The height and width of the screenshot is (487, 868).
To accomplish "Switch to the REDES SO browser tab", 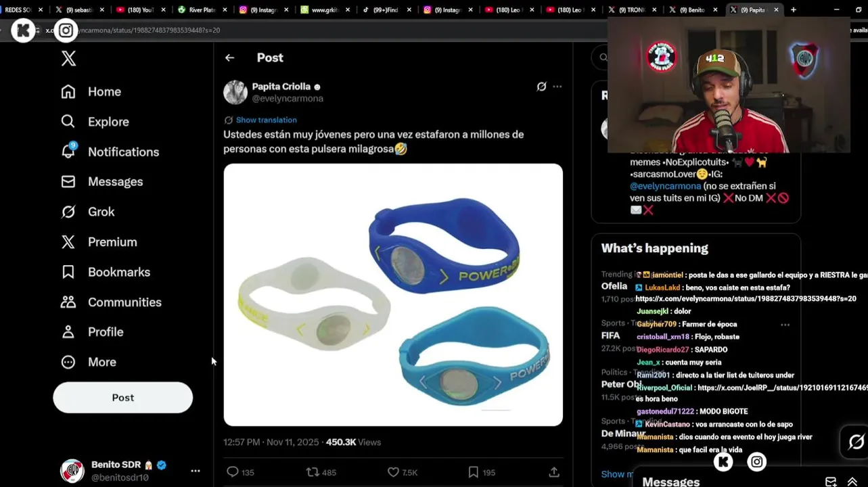I will (x=19, y=10).
